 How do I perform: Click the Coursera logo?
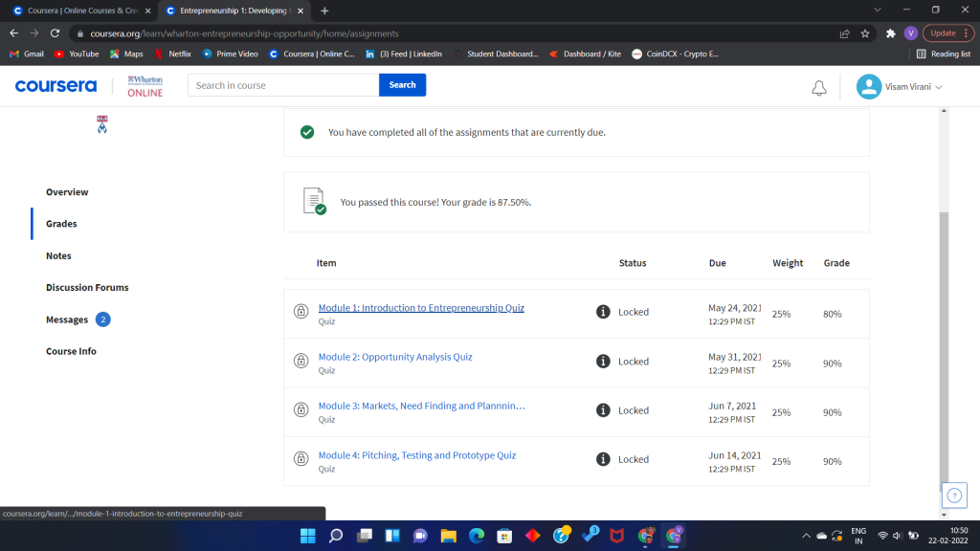pos(56,85)
